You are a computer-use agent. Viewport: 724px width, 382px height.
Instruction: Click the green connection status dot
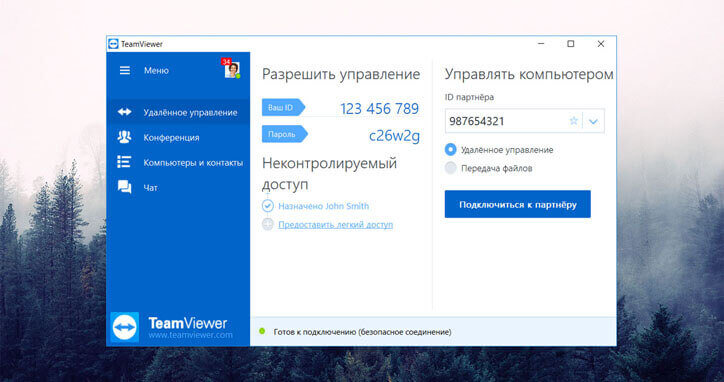[262, 331]
